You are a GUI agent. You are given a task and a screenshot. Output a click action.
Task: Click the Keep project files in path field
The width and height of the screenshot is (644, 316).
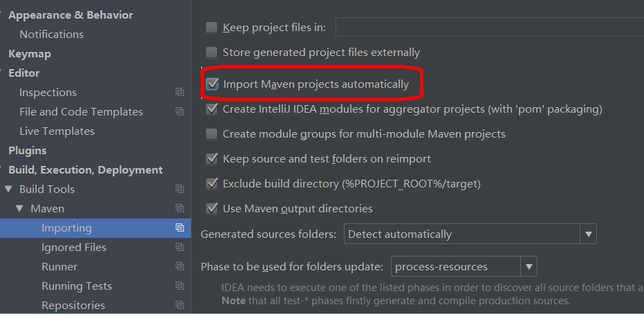tap(490, 28)
